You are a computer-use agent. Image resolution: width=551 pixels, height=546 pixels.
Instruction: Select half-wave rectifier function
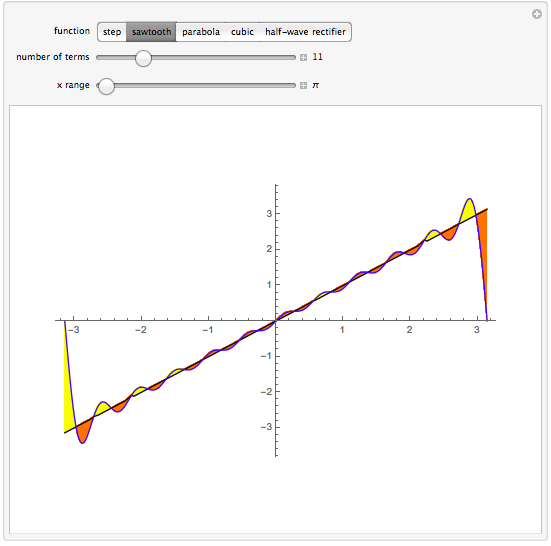coord(305,32)
